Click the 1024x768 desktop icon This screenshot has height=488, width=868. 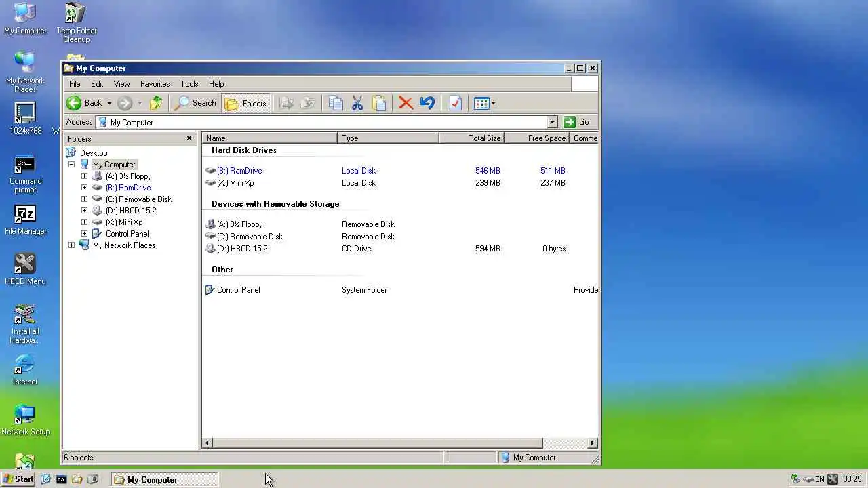(x=25, y=119)
